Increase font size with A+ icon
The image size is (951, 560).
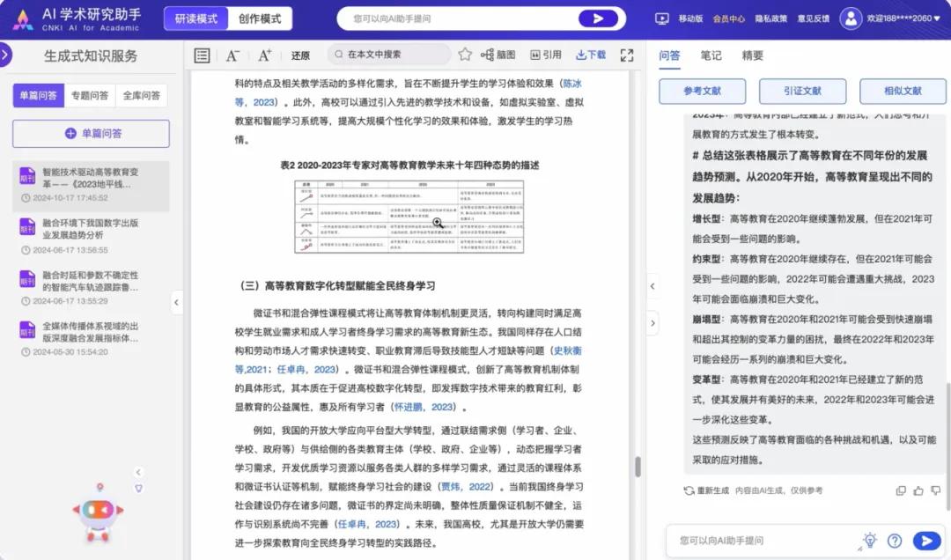click(264, 55)
